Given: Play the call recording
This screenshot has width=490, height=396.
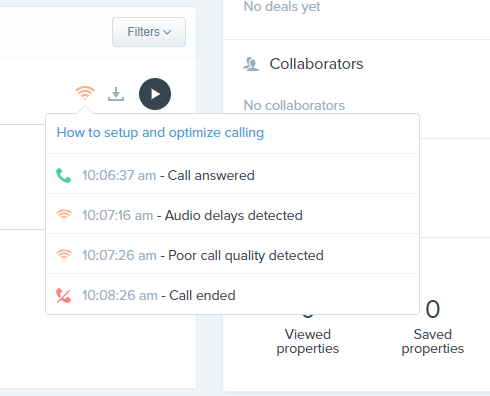Looking at the screenshot, I should [155, 94].
